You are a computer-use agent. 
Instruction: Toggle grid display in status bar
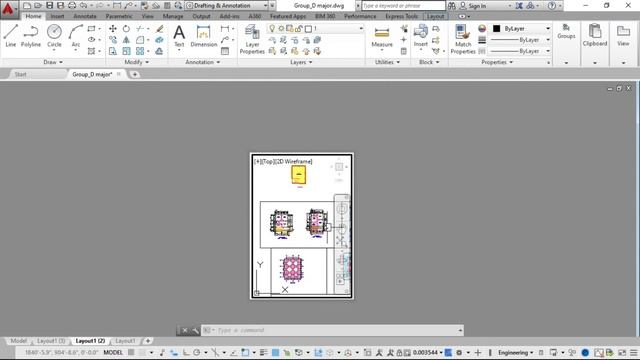click(x=131, y=352)
